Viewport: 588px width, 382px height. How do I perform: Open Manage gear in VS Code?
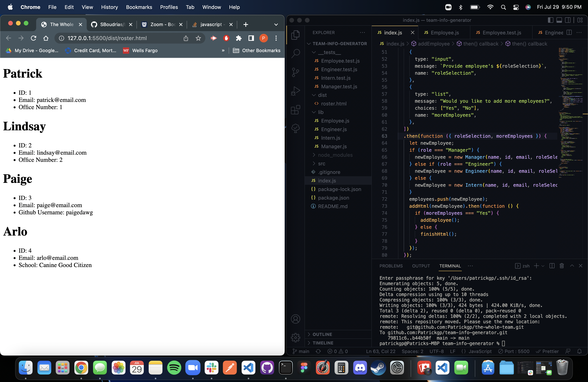[x=296, y=337]
